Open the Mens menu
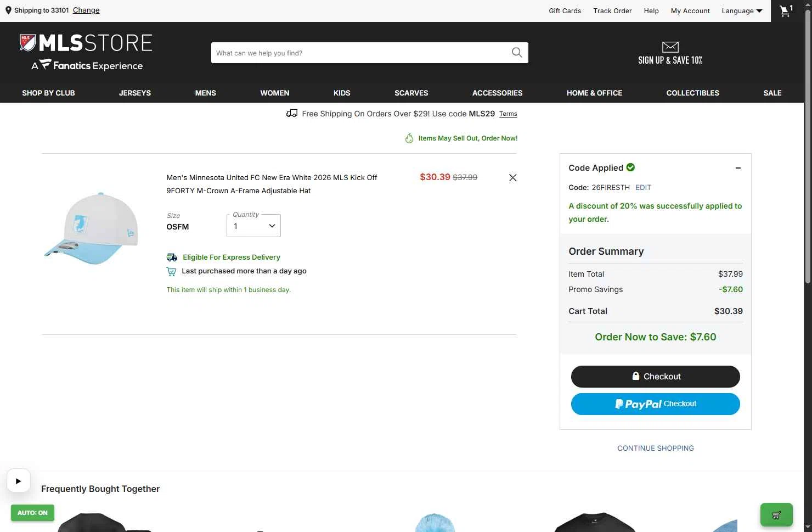The height and width of the screenshot is (532, 812). [x=206, y=93]
